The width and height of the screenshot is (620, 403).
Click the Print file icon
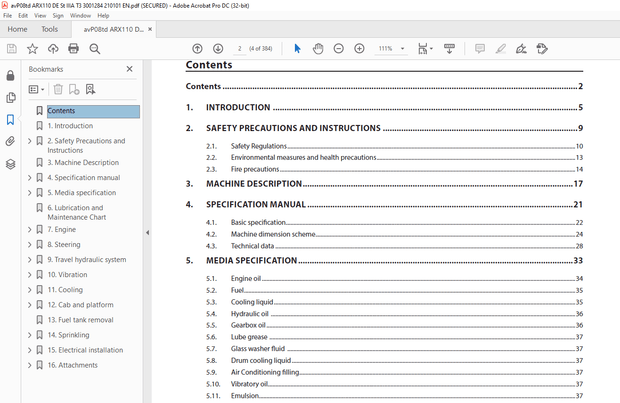click(x=73, y=48)
